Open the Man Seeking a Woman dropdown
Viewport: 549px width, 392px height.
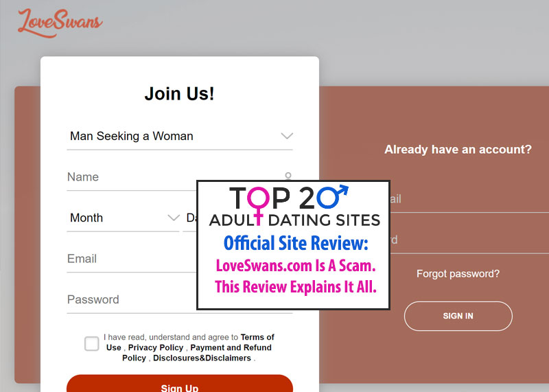click(180, 136)
